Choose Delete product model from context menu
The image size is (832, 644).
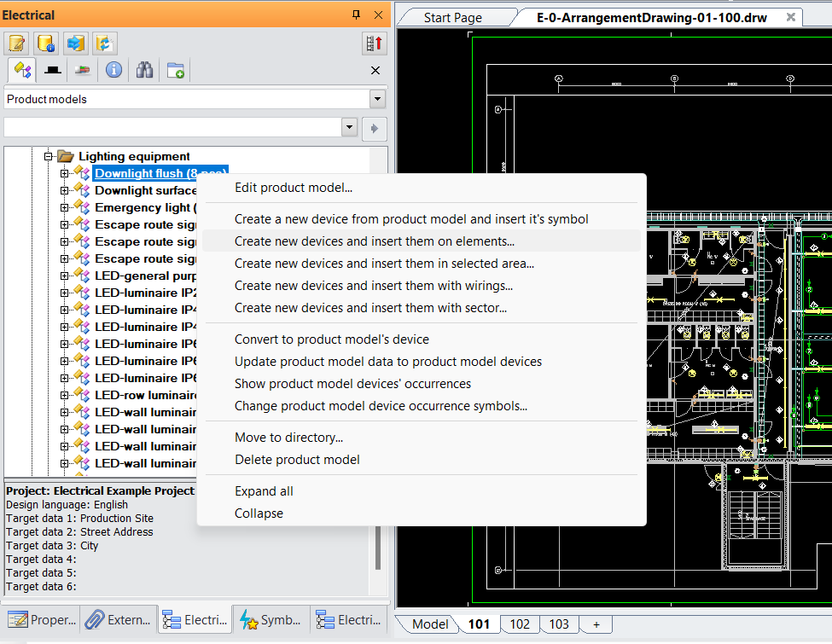coord(297,460)
